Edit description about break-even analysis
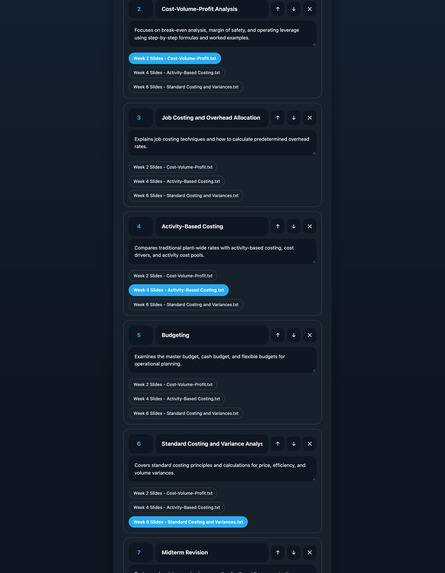 [x=222, y=34]
